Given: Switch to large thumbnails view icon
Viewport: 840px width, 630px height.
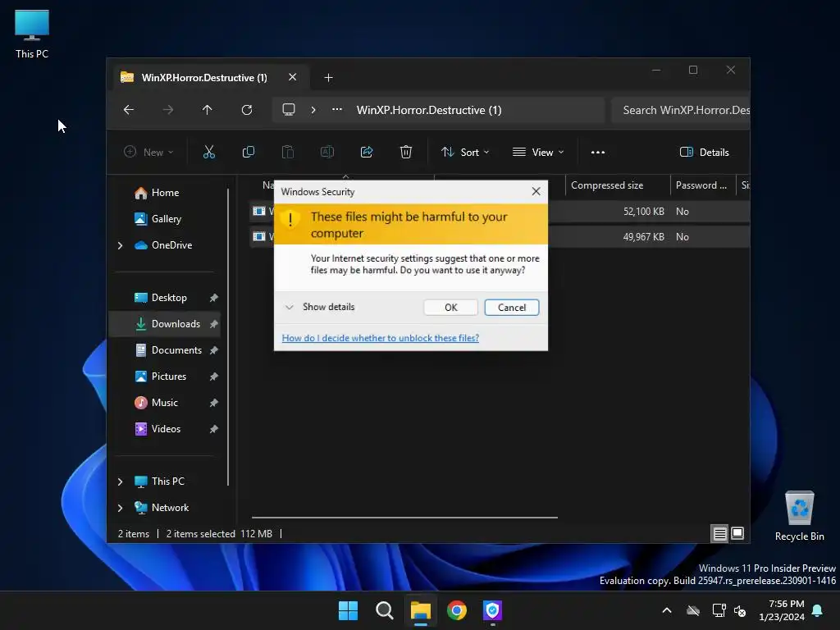Looking at the screenshot, I should pos(737,533).
